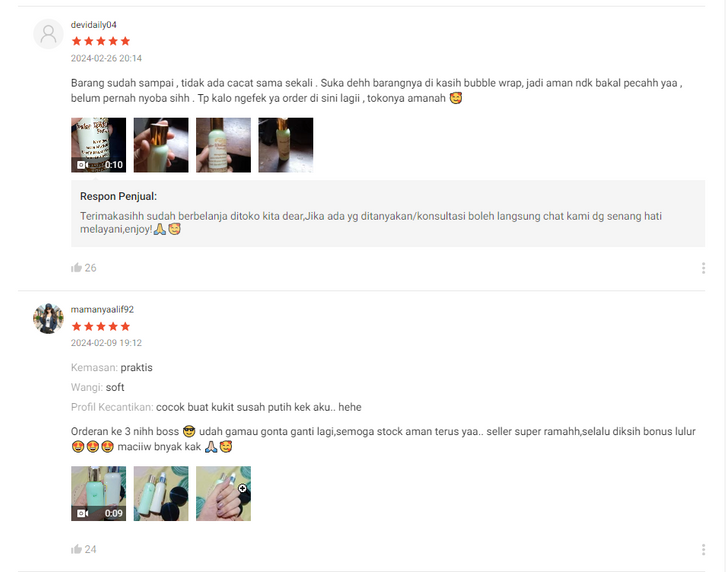Like devidaily04's review with thumbs-up icon
The height and width of the screenshot is (572, 726).
point(76,268)
